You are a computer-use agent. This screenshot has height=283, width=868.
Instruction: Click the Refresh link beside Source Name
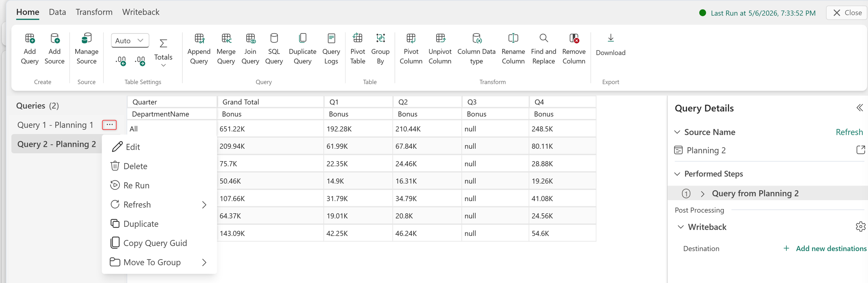[x=849, y=132]
